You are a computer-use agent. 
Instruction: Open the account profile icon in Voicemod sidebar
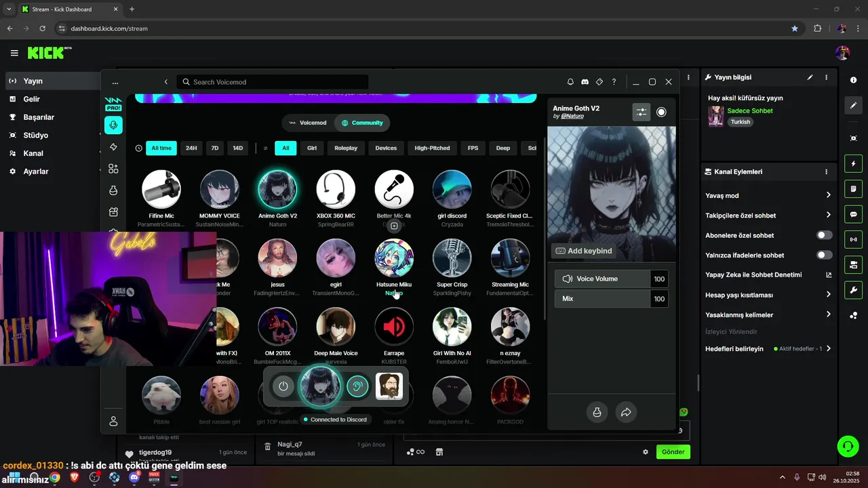(113, 421)
